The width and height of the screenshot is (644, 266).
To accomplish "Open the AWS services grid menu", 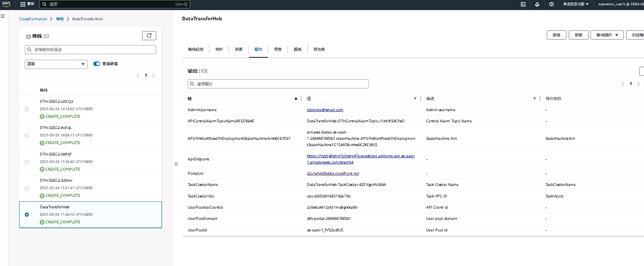I will point(23,4).
